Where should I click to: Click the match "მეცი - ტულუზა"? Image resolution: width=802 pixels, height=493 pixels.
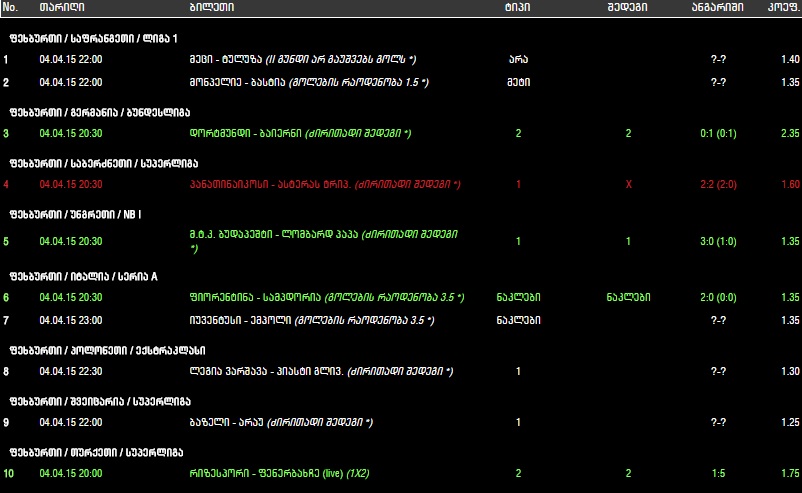(226, 59)
